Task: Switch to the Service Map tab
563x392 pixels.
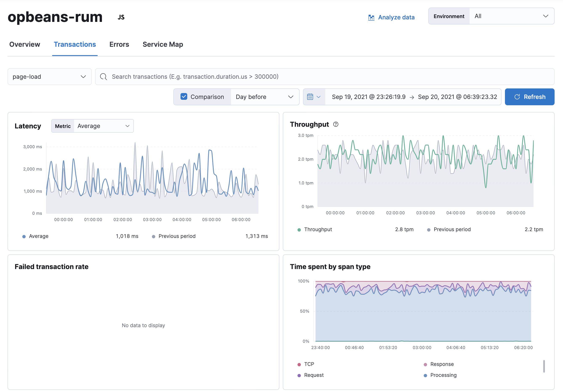Action: point(163,44)
